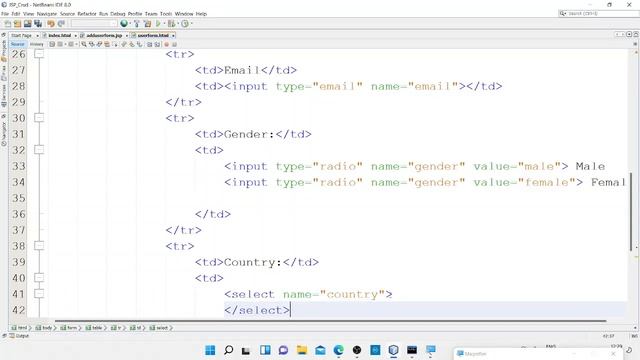The height and width of the screenshot is (360, 640).
Task: Click the form breadcrumb item
Action: click(69, 328)
